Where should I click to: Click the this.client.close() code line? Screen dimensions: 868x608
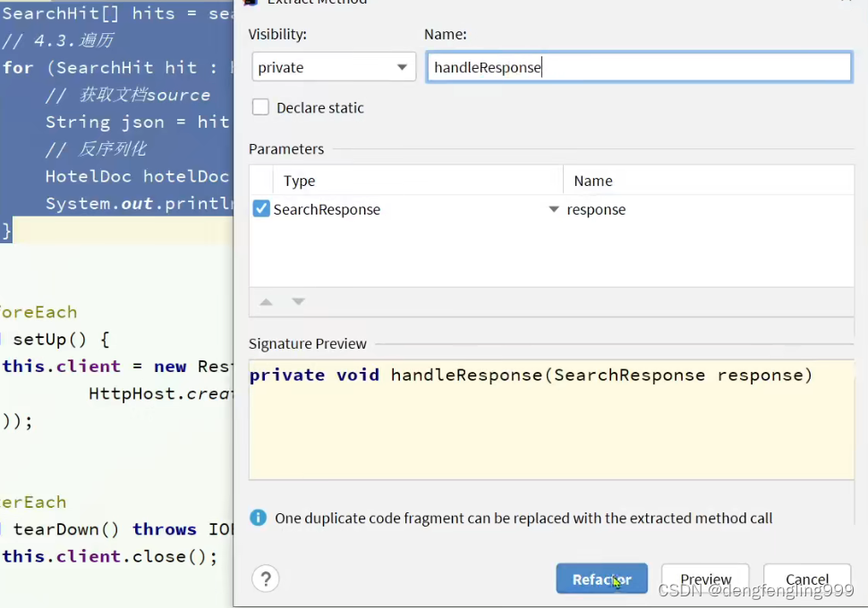tap(110, 556)
